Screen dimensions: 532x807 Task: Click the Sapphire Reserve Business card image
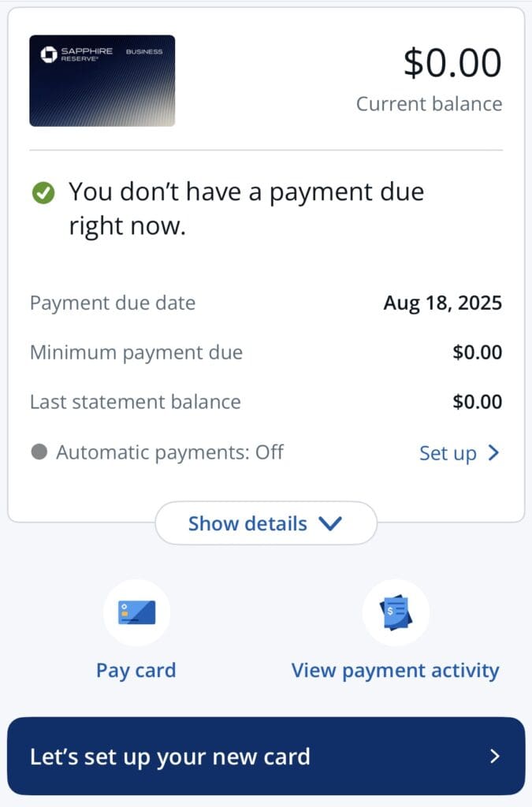pyautogui.click(x=102, y=80)
